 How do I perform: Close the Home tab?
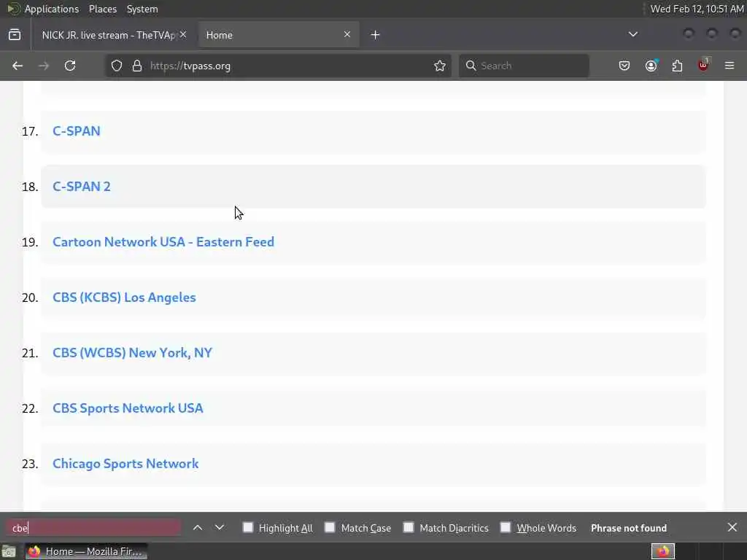[347, 34]
